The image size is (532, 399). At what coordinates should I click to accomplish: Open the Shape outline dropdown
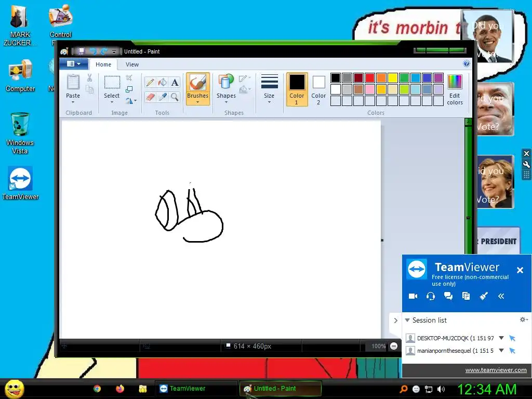click(x=245, y=78)
